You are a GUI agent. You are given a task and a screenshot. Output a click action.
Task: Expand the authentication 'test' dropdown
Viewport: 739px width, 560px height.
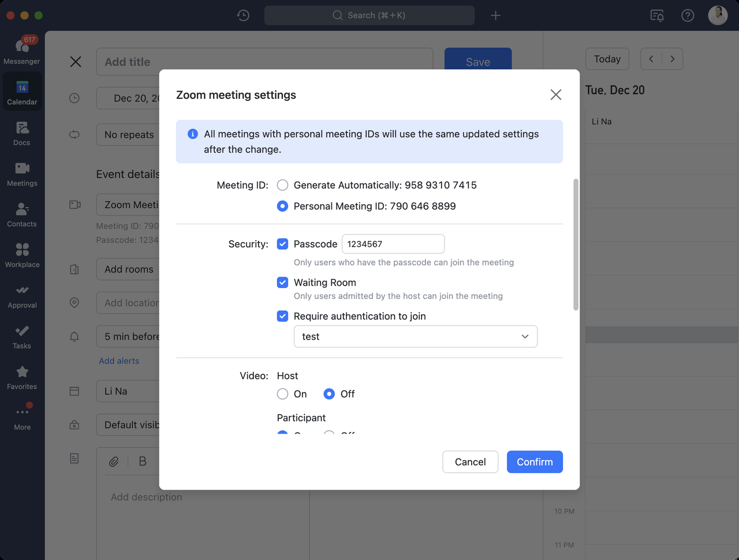click(x=416, y=337)
